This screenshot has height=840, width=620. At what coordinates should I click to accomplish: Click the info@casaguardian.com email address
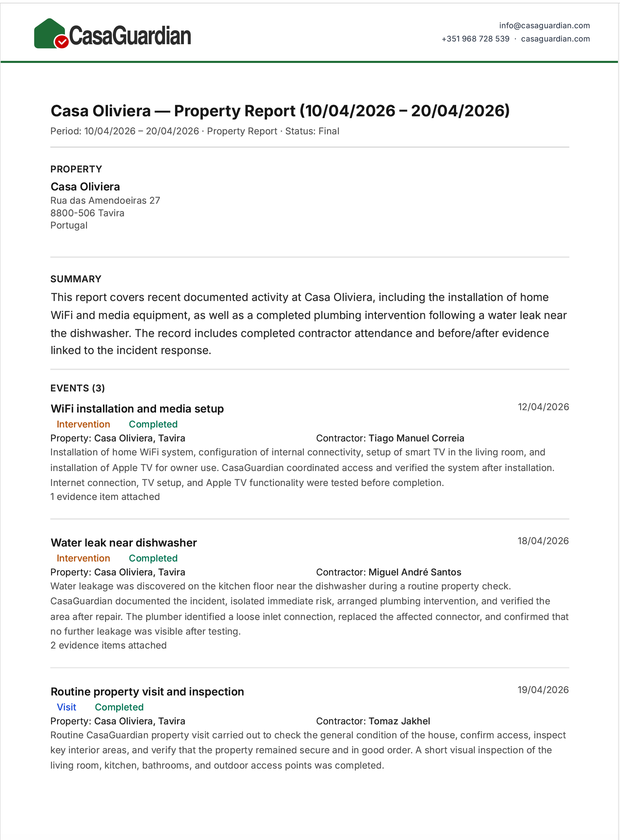(x=544, y=26)
